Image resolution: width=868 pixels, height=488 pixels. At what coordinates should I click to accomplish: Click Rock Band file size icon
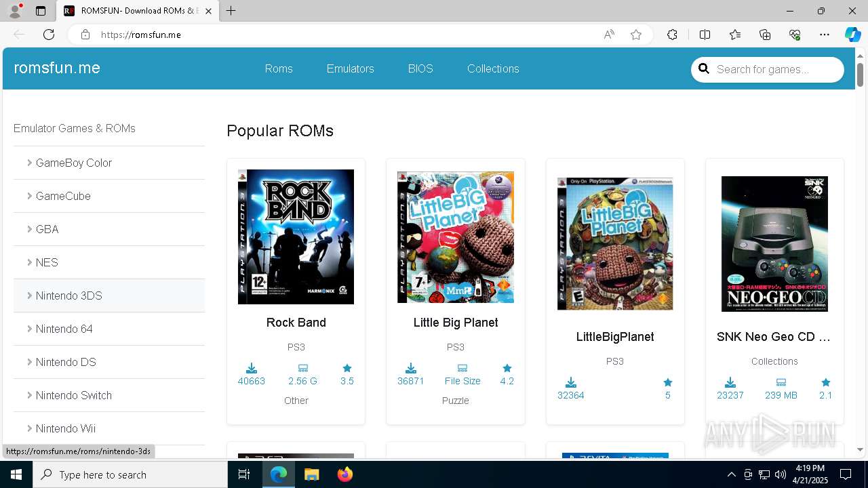[302, 368]
